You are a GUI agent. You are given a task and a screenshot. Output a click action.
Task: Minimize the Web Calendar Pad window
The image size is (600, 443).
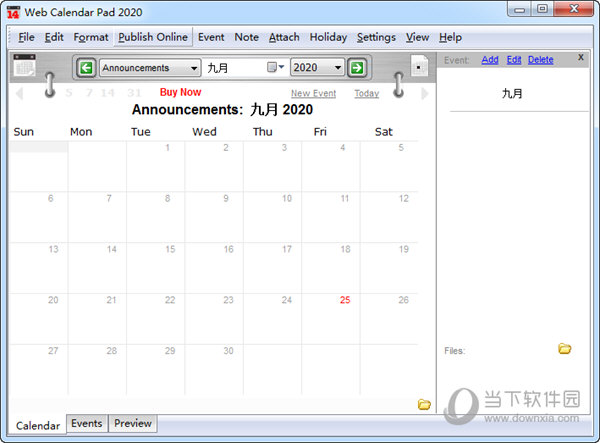[519, 10]
